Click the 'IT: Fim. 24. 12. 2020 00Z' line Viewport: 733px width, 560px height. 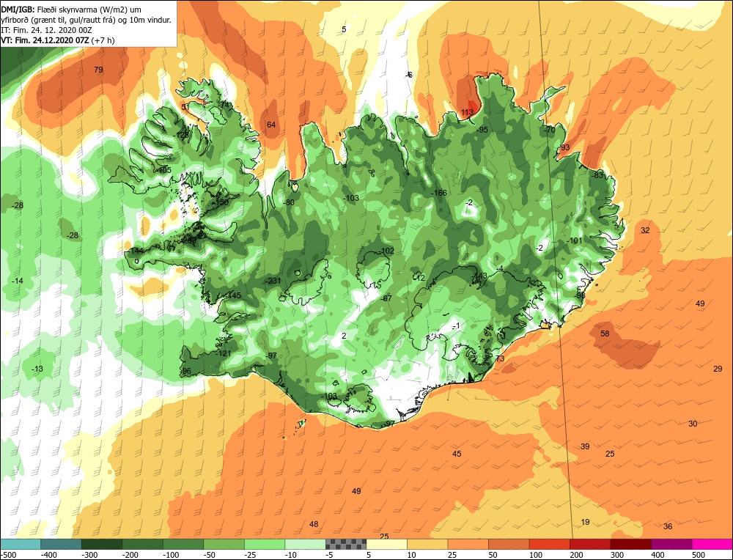pyautogui.click(x=47, y=30)
